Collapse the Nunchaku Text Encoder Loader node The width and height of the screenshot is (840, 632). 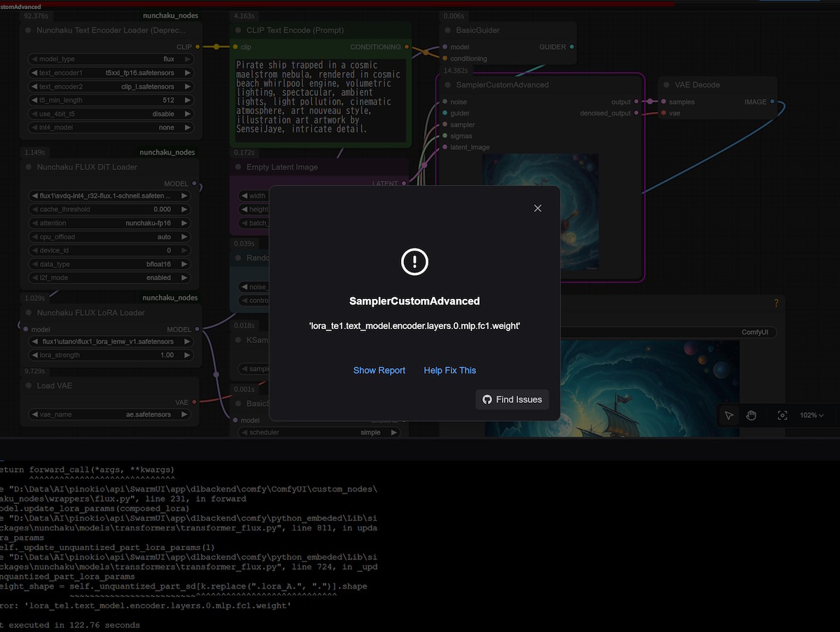coord(29,30)
